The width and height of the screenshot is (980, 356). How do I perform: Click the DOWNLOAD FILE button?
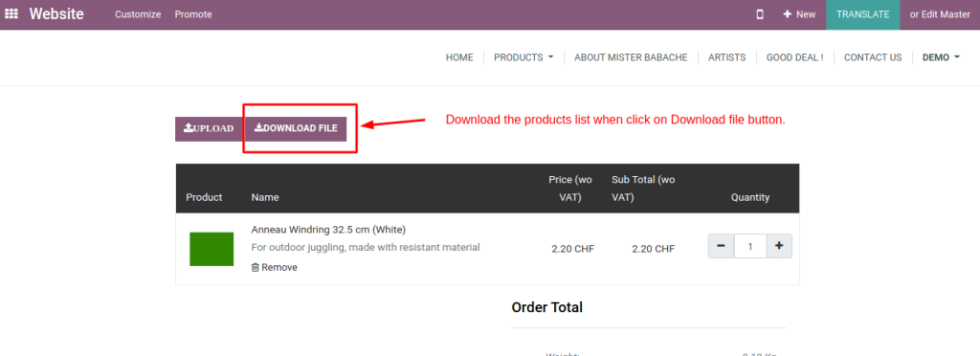click(296, 128)
